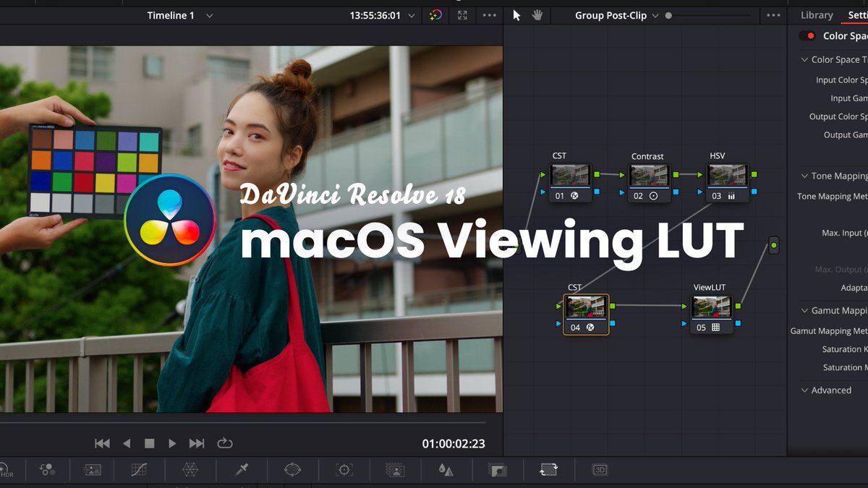Select node 02 Contrast
The height and width of the screenshot is (488, 868).
[x=648, y=183]
